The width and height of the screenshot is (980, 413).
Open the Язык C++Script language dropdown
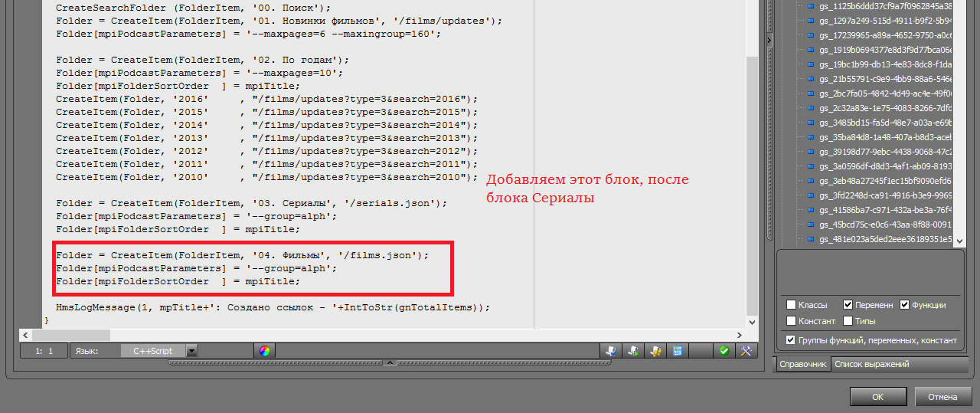[192, 351]
